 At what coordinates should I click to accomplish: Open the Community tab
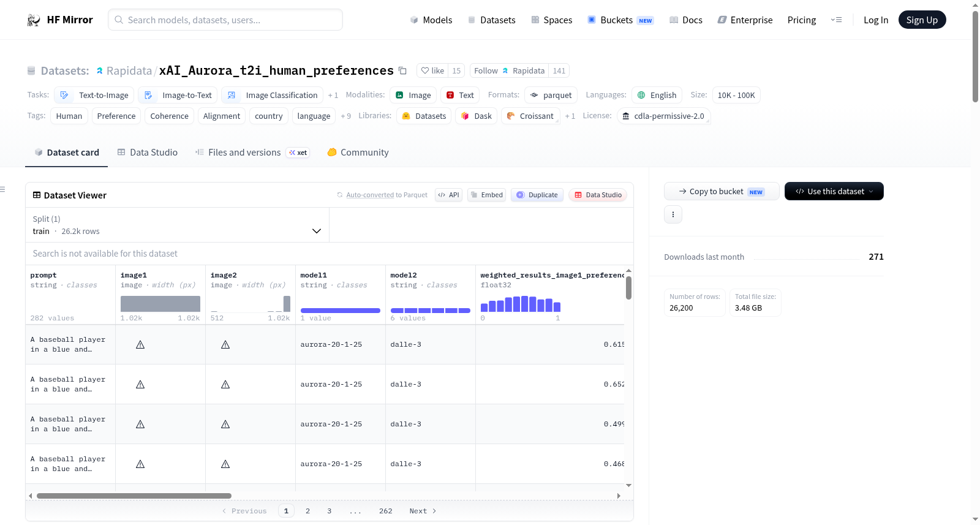click(358, 153)
